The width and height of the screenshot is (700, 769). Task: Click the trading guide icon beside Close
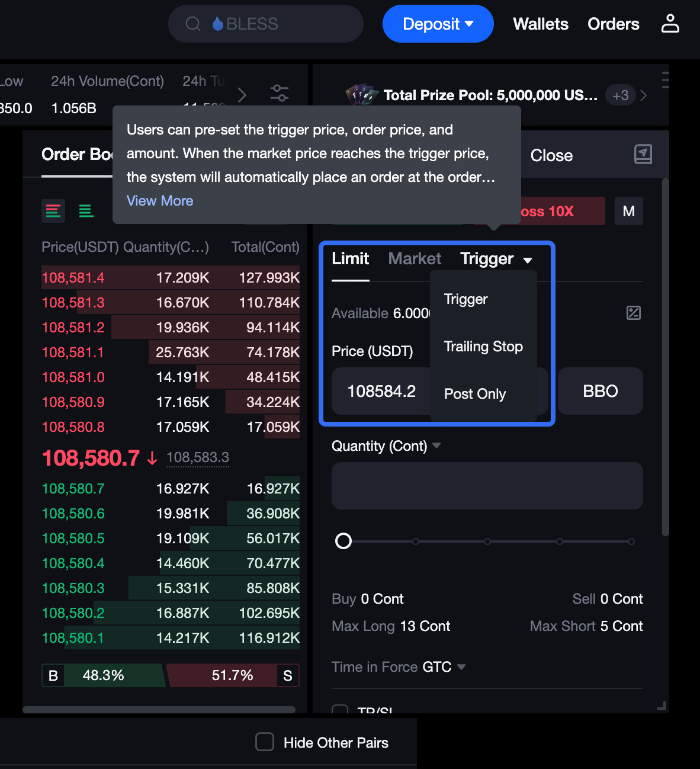coord(643,155)
